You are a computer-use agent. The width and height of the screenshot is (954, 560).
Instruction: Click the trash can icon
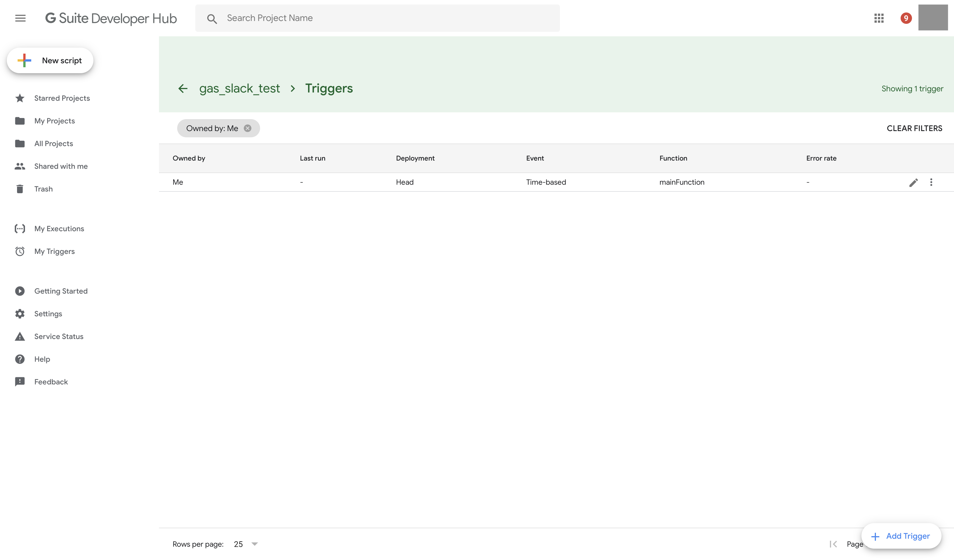click(20, 189)
